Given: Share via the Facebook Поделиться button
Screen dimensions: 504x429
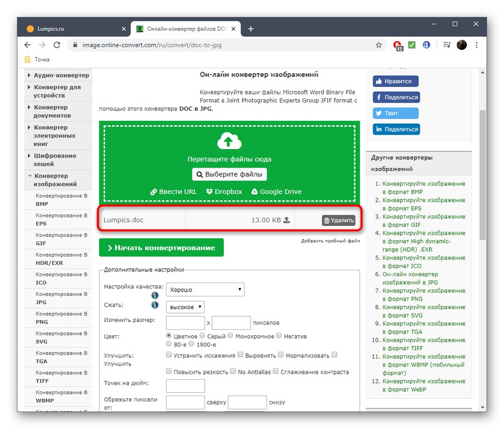Looking at the screenshot, I should click(396, 97).
